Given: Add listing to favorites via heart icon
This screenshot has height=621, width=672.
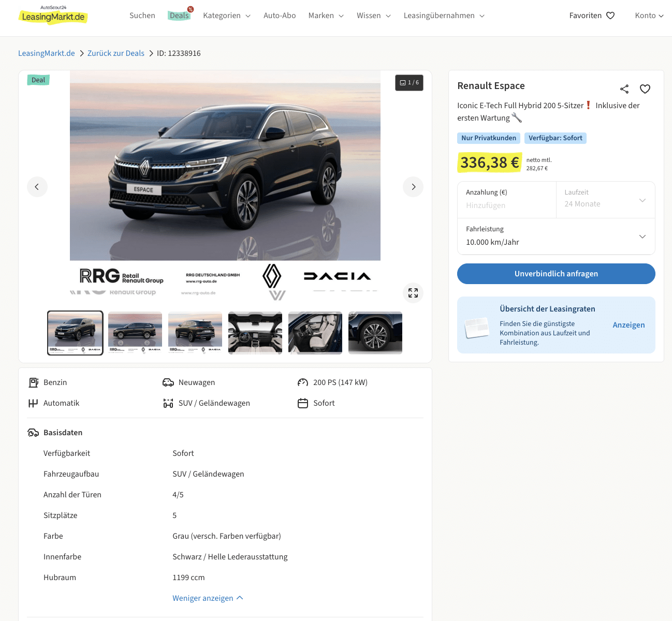Looking at the screenshot, I should tap(645, 89).
